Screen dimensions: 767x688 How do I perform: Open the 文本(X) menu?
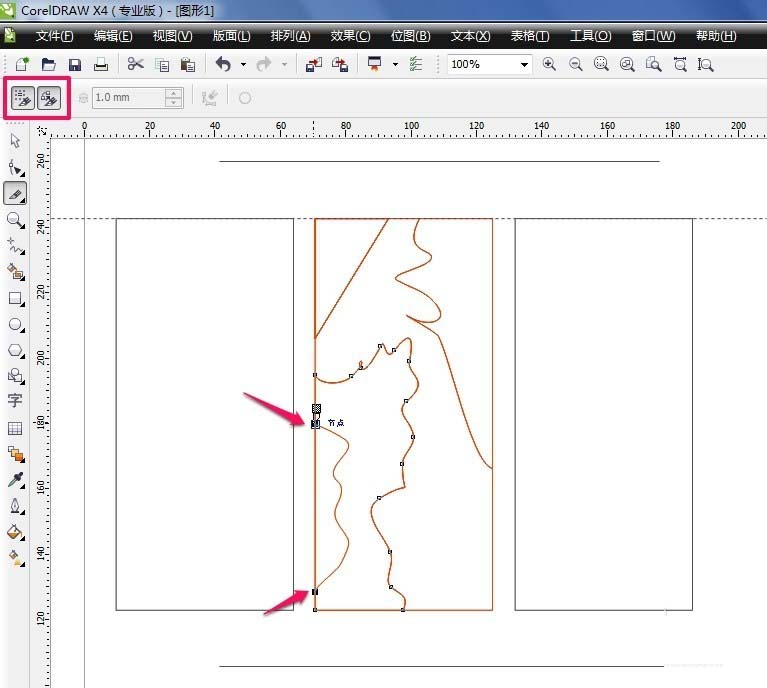(x=471, y=36)
